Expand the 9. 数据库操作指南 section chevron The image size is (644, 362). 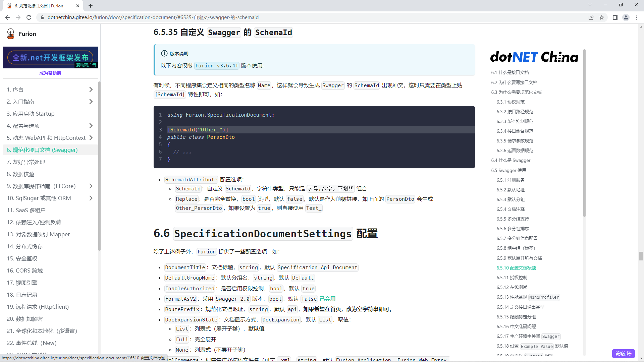pyautogui.click(x=91, y=186)
